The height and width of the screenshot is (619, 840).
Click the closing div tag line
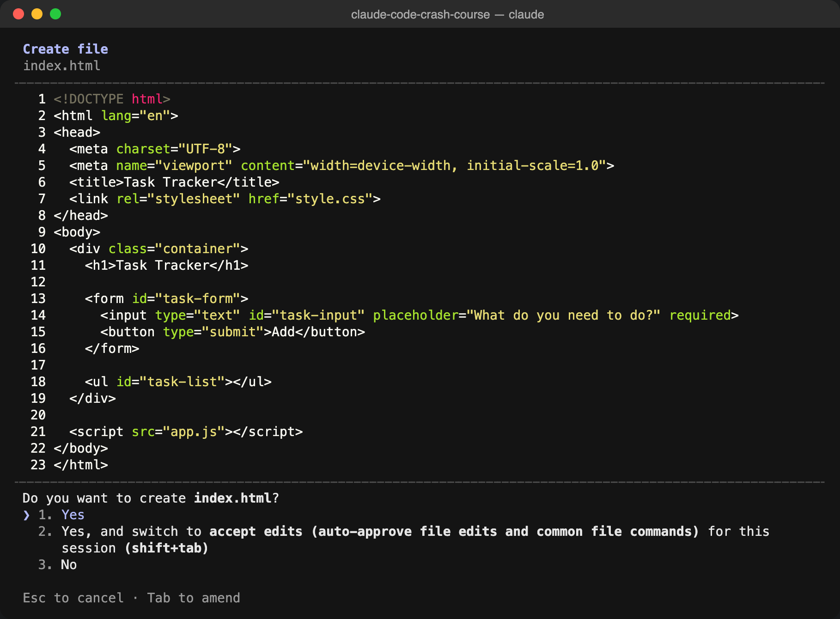(92, 398)
